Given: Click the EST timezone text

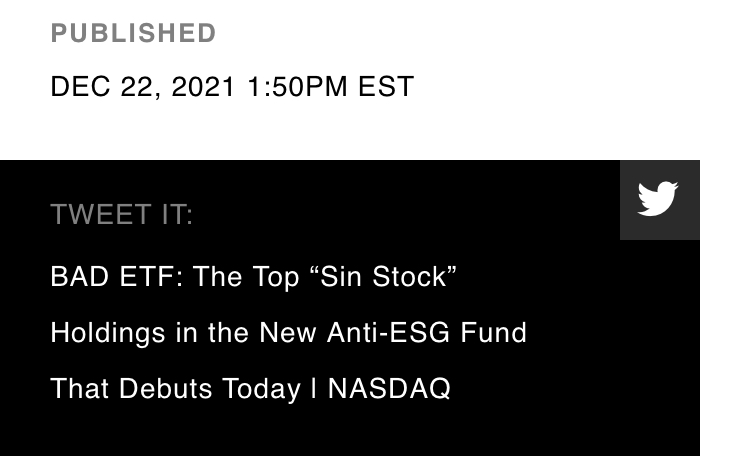Looking at the screenshot, I should [386, 87].
